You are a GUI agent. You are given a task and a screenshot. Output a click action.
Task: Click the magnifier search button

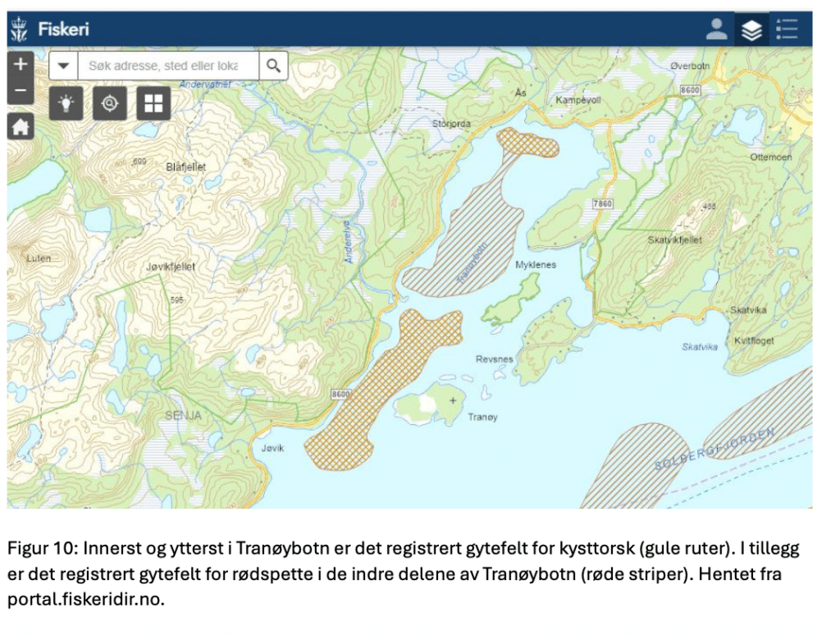[x=274, y=66]
